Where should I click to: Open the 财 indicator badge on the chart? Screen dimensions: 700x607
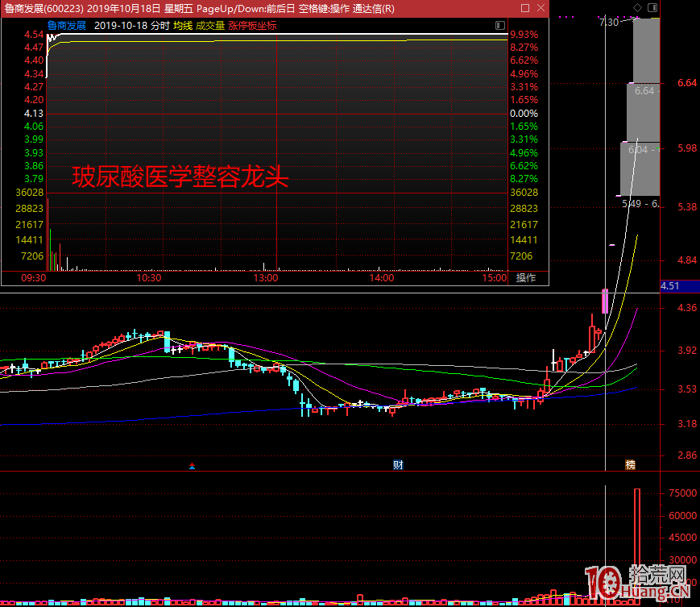(x=397, y=465)
